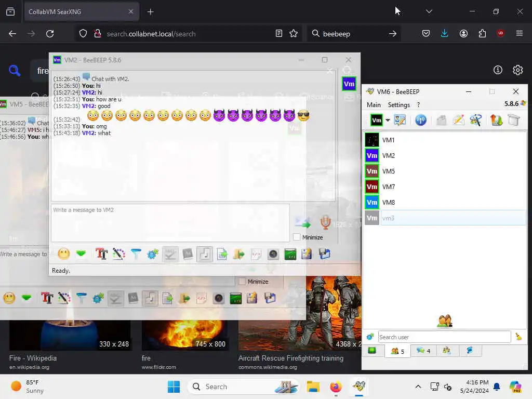
Task: Click notepad pencil icon in VM2 chat toolbar
Action: (307, 254)
